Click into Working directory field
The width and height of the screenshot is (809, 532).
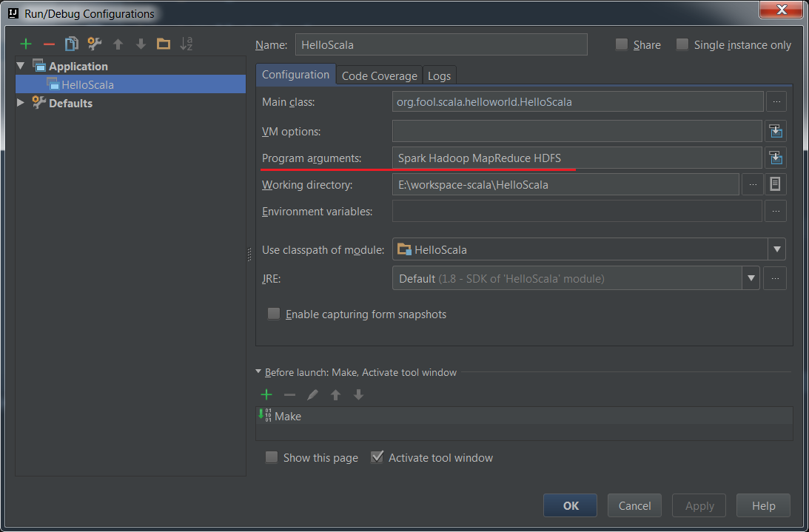click(566, 184)
